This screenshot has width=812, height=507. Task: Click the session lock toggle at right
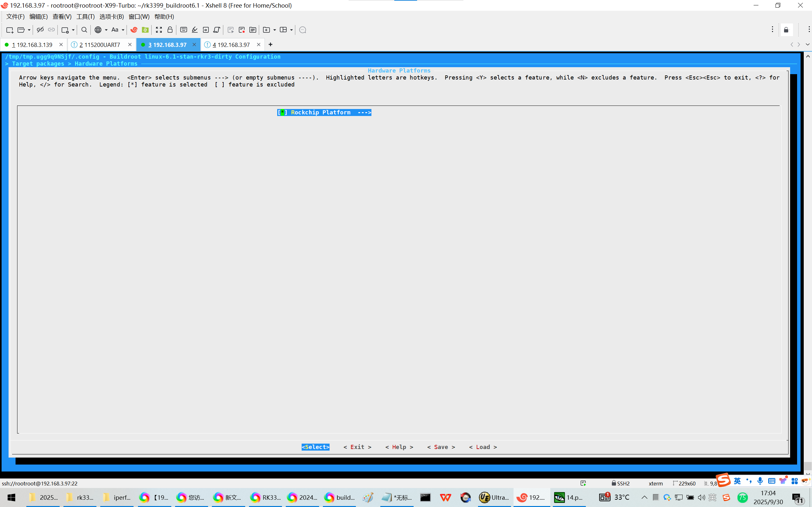[x=786, y=30]
